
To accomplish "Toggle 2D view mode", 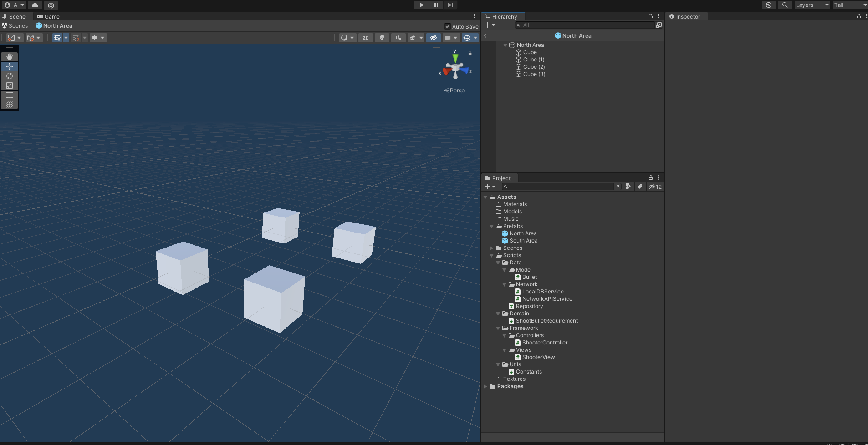I will point(365,38).
